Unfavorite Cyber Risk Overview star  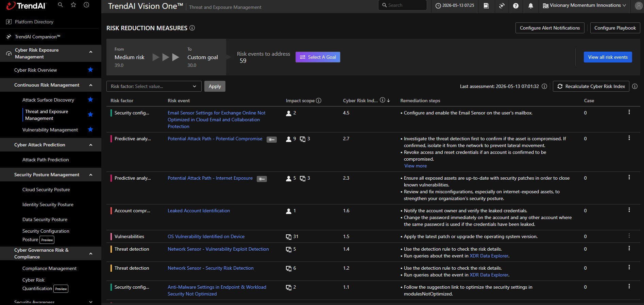[x=90, y=70]
